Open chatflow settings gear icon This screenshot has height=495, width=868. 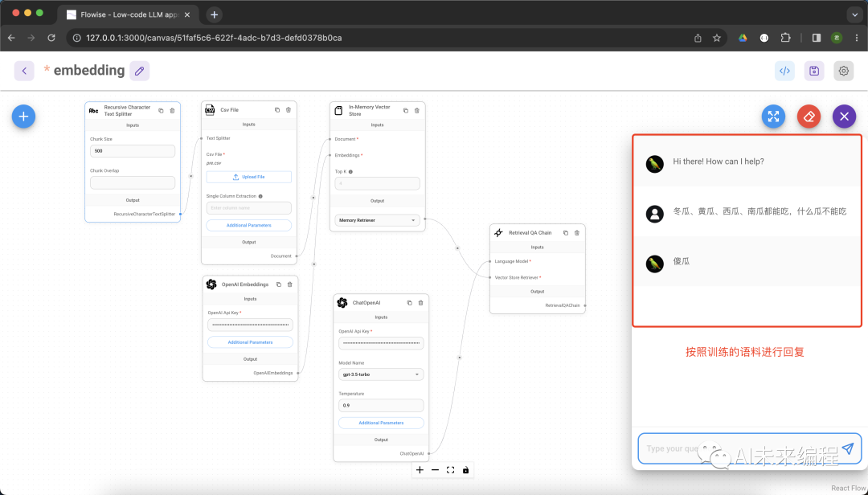click(x=844, y=71)
